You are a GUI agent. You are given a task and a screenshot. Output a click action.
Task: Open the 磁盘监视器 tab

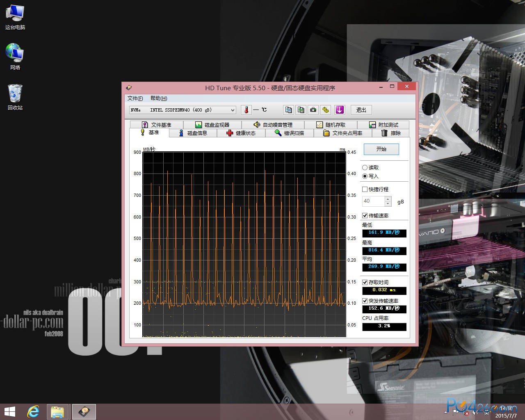(x=212, y=125)
